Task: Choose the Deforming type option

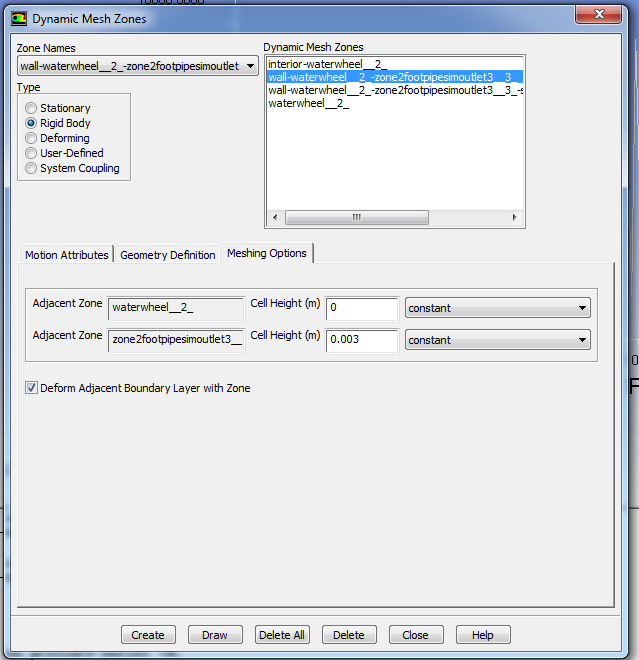Action: (32, 138)
